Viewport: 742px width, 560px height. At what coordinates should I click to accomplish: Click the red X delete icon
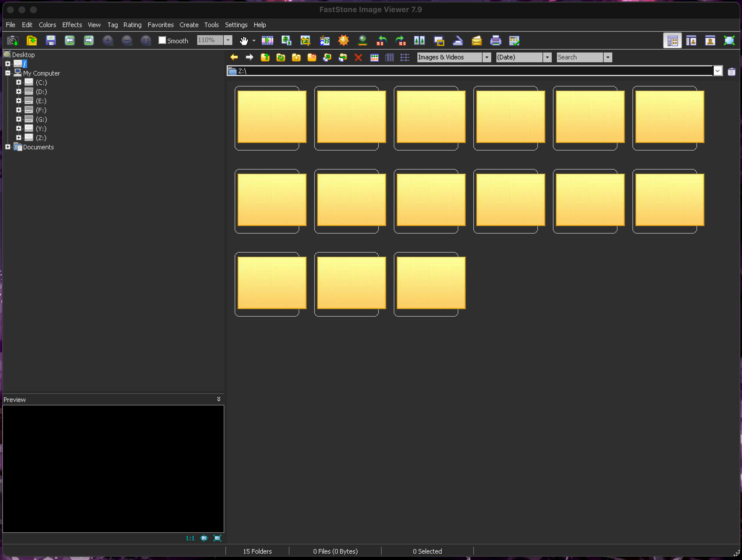(358, 57)
